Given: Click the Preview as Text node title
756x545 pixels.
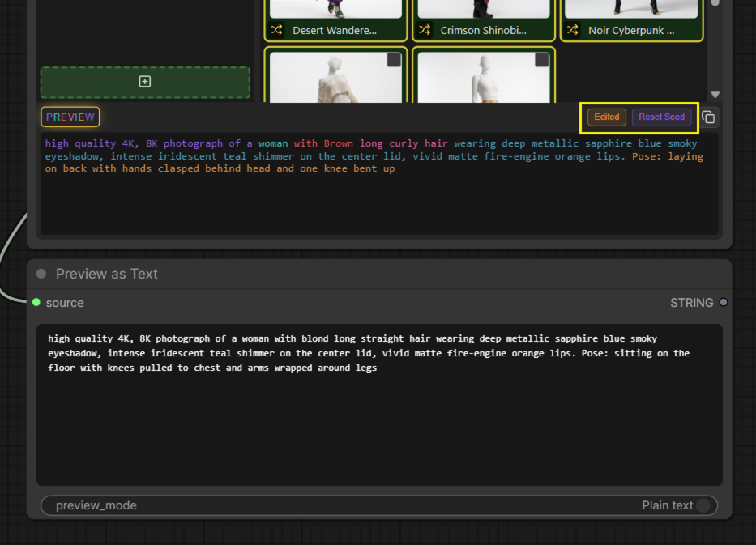Looking at the screenshot, I should pos(107,274).
